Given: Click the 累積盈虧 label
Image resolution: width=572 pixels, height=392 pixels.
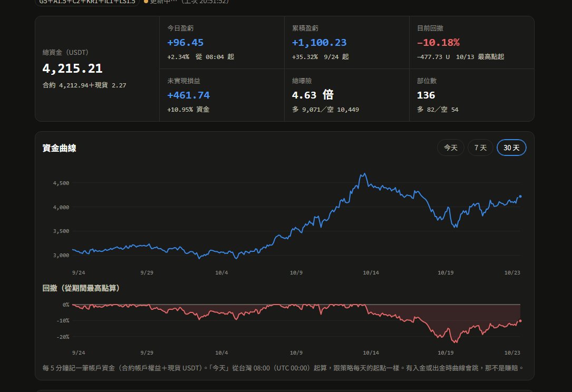Looking at the screenshot, I should click(305, 28).
